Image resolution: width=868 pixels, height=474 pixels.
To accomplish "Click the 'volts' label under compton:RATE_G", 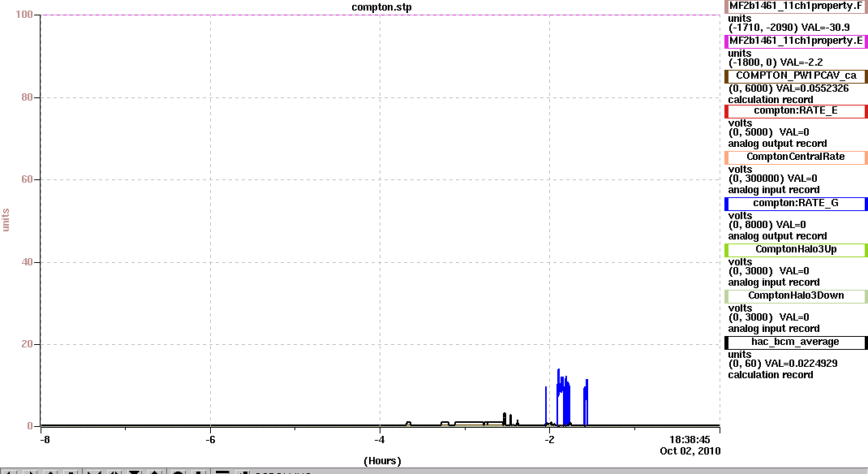I will click(740, 215).
